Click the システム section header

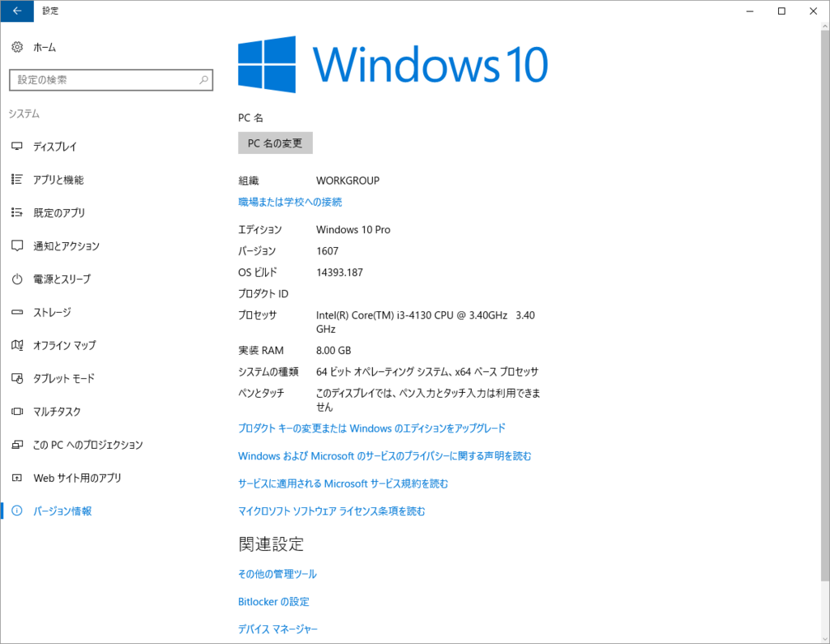click(24, 113)
